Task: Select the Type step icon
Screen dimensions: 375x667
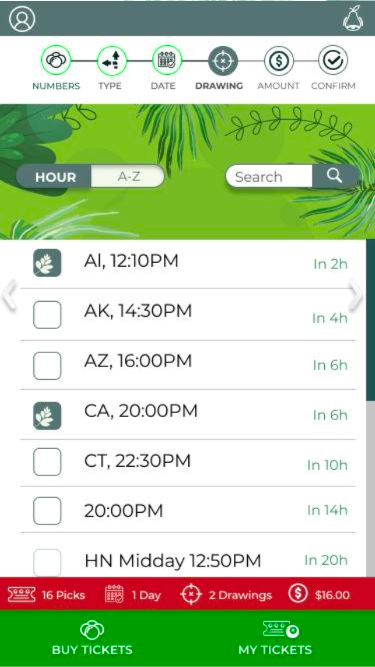Action: [112, 61]
